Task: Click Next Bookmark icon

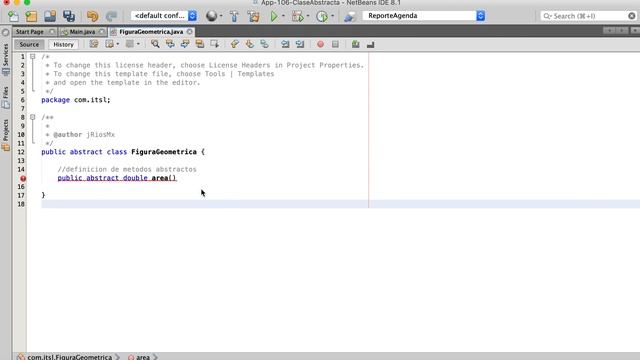Action: [x=249, y=44]
